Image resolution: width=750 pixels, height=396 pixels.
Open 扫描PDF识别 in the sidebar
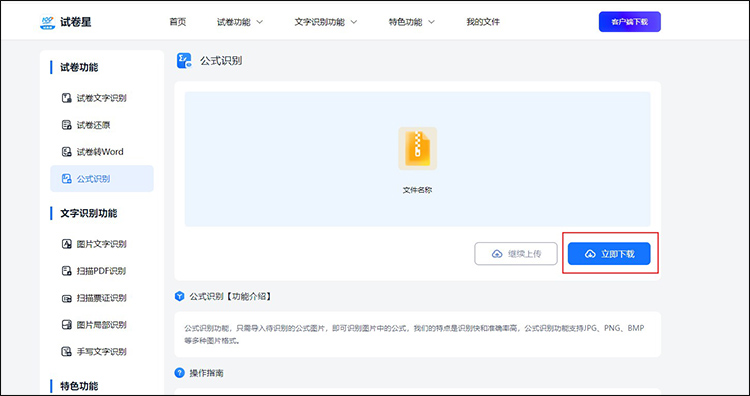(x=102, y=271)
